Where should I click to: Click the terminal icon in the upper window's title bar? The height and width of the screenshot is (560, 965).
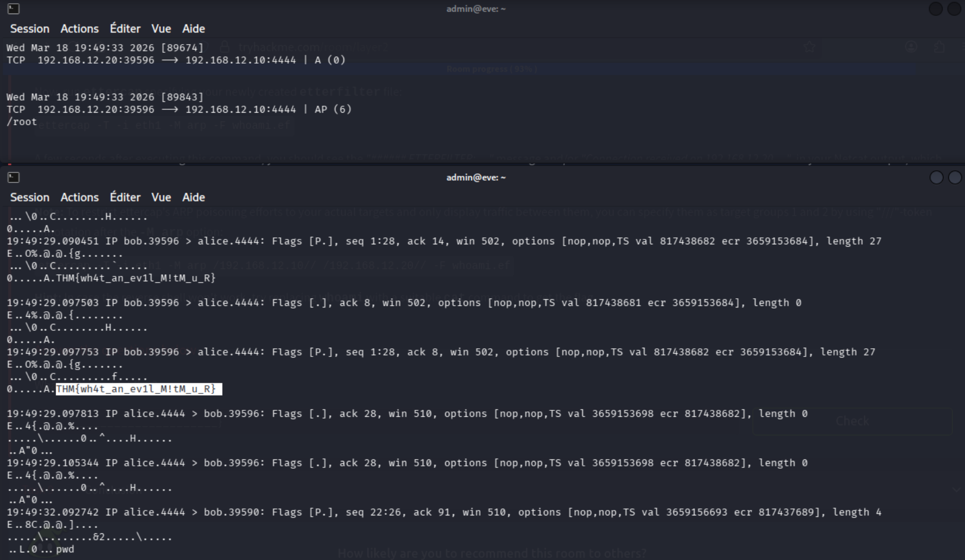pos(14,9)
